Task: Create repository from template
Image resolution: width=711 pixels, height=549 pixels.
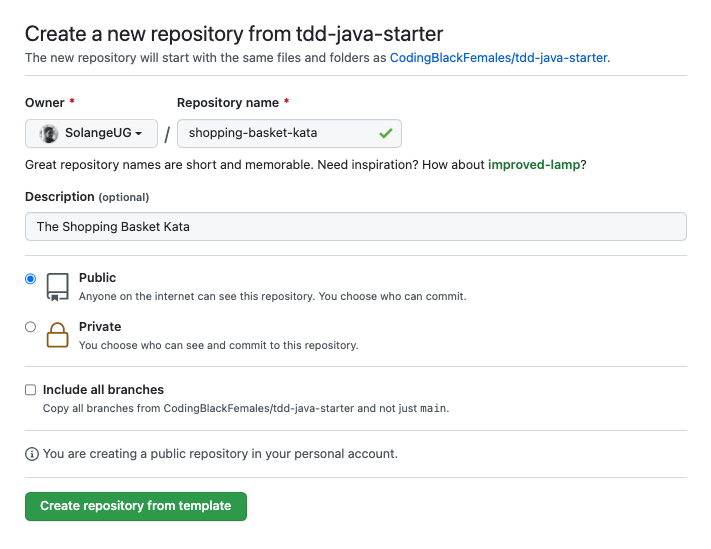Action: 136,506
